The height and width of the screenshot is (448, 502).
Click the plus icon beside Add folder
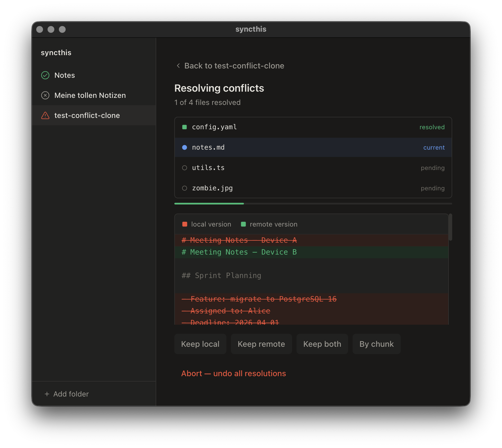pyautogui.click(x=47, y=394)
